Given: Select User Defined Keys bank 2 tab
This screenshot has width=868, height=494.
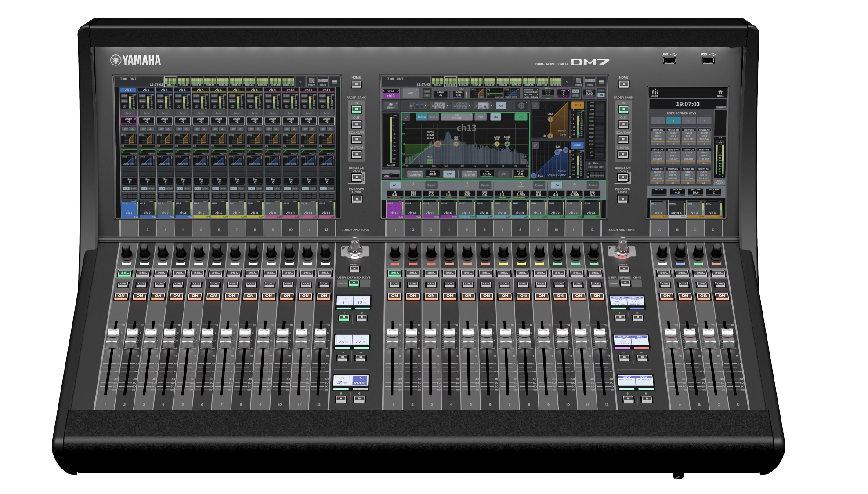Looking at the screenshot, I should pyautogui.click(x=673, y=120).
